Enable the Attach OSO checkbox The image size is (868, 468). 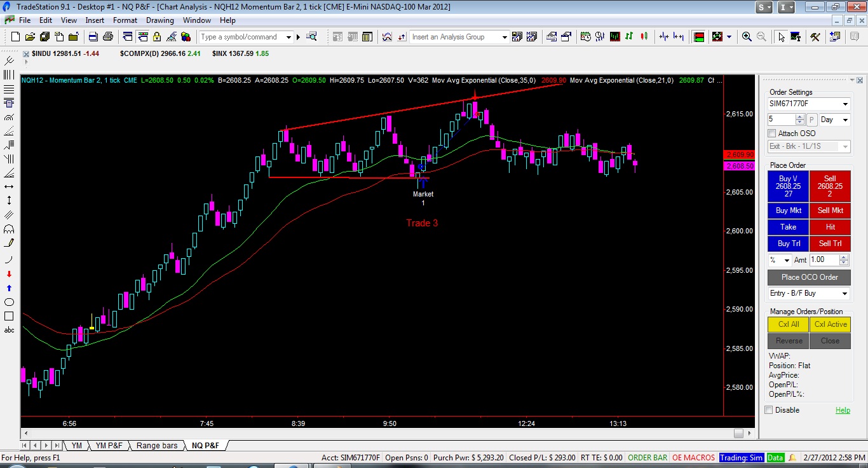[772, 134]
